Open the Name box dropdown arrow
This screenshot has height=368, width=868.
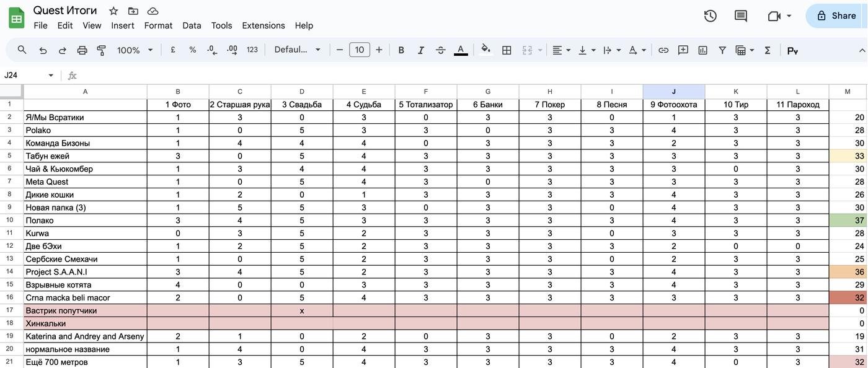click(x=51, y=76)
